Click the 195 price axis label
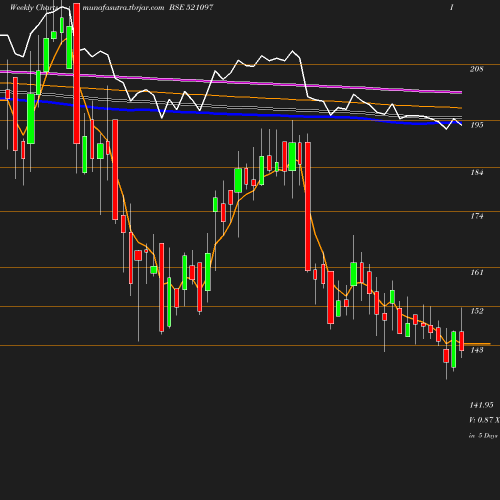The width and height of the screenshot is (500, 500). click(x=477, y=125)
